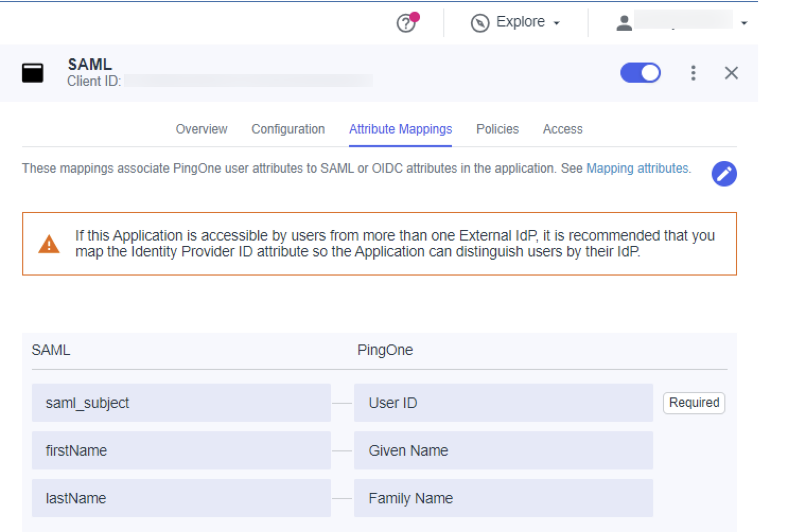788x532 pixels.
Task: Click the Explore menu label
Action: pos(520,22)
